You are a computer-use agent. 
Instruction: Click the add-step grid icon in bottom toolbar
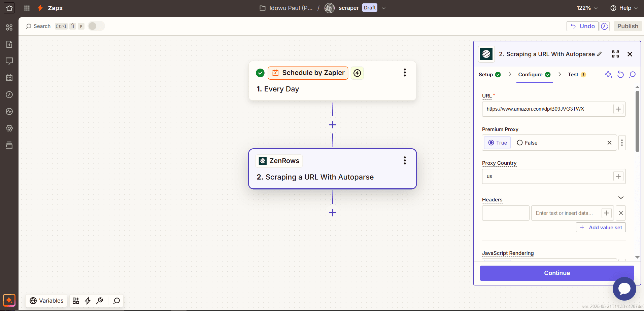pos(76,301)
